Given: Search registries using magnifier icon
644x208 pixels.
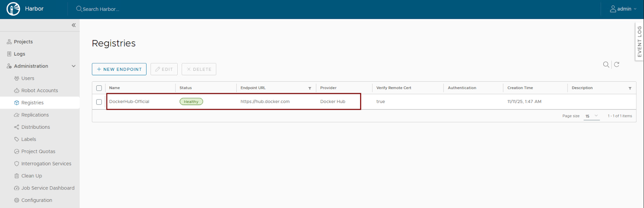Looking at the screenshot, I should click(x=606, y=64).
